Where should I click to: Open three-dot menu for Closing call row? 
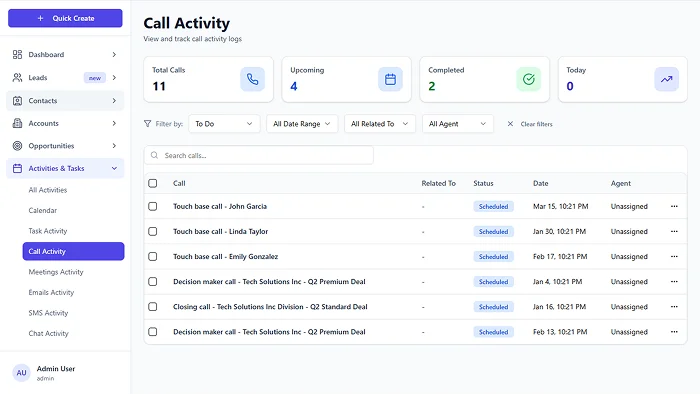click(x=674, y=307)
